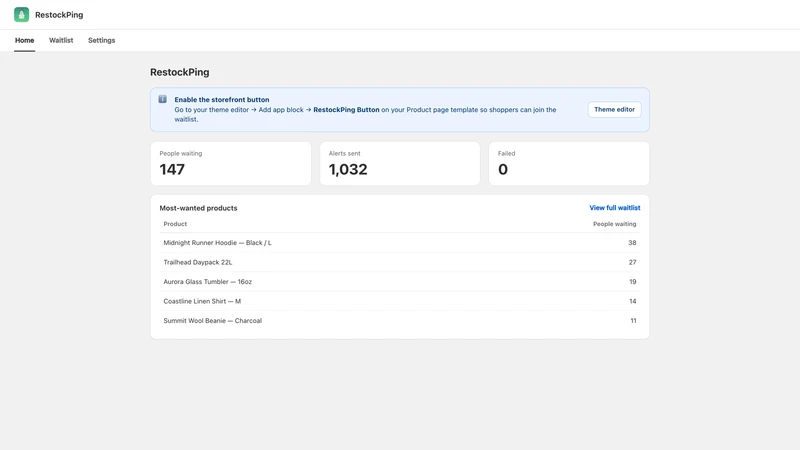This screenshot has height=450, width=800.
Task: Click the Theme editor button
Action: (614, 109)
